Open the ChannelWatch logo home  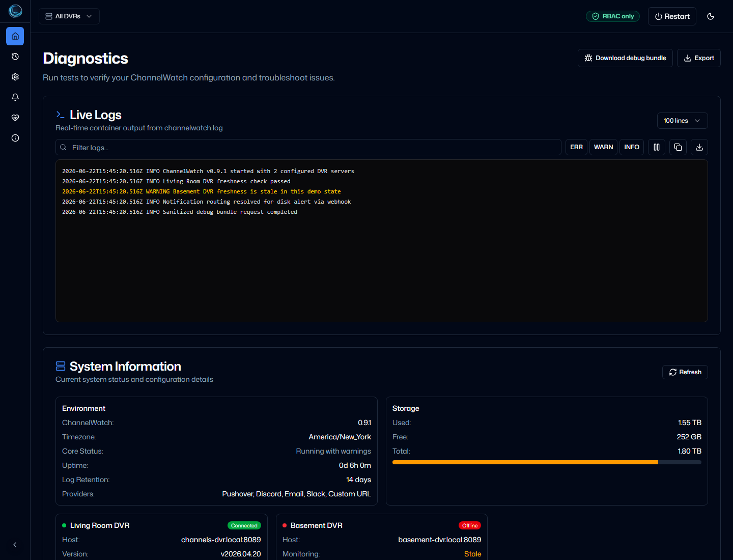coord(15,11)
